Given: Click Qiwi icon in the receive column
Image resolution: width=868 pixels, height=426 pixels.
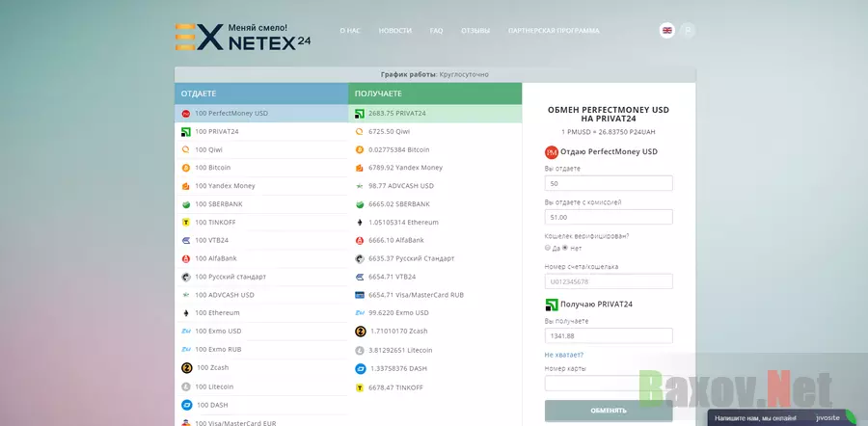Looking at the screenshot, I should (360, 132).
